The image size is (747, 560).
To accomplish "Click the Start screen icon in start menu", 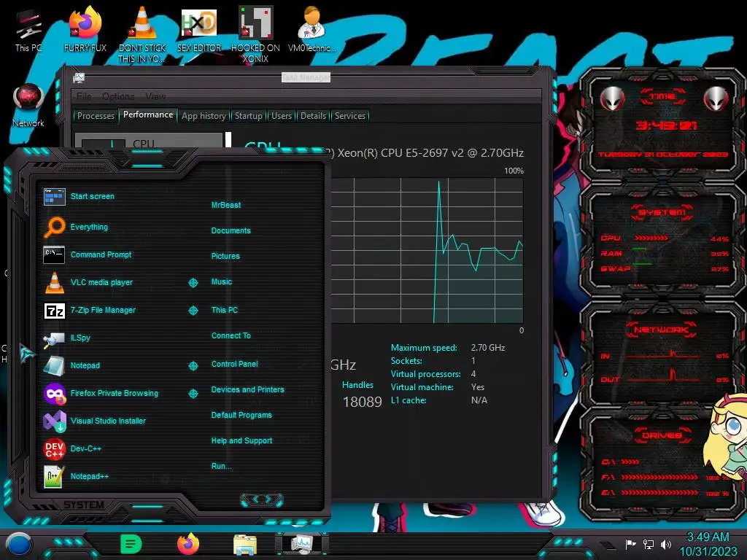I will pyautogui.click(x=54, y=196).
